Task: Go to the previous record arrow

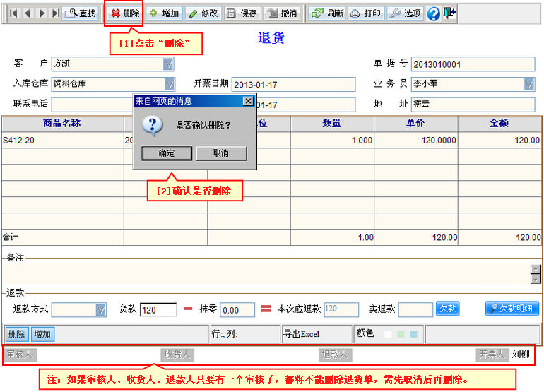Action: 28,13
